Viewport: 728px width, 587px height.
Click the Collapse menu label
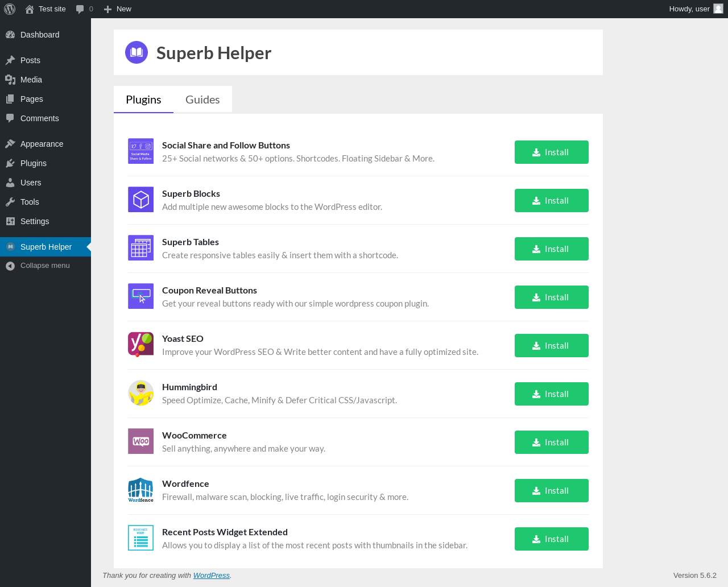point(45,266)
